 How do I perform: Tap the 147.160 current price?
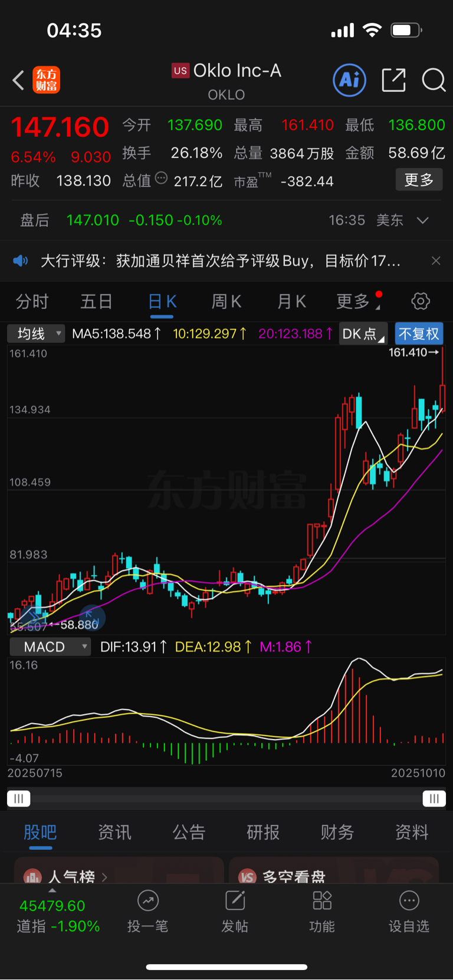click(x=60, y=127)
